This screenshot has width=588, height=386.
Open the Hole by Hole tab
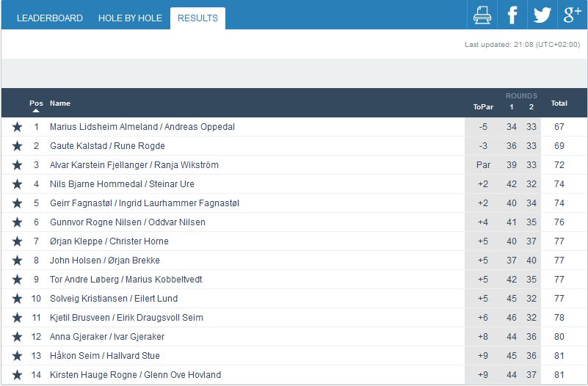tap(130, 18)
